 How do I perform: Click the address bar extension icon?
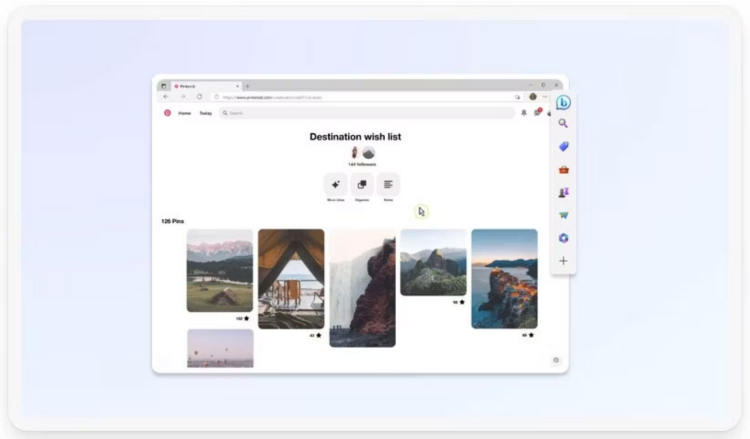[518, 97]
